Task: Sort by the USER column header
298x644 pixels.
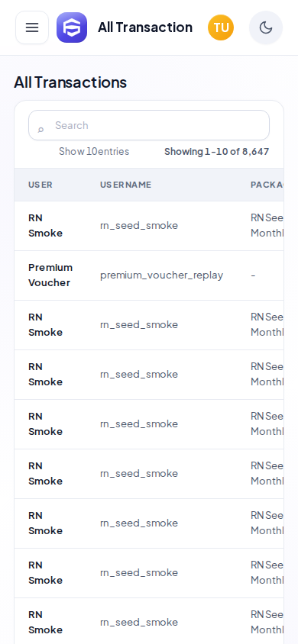Action: (40, 185)
